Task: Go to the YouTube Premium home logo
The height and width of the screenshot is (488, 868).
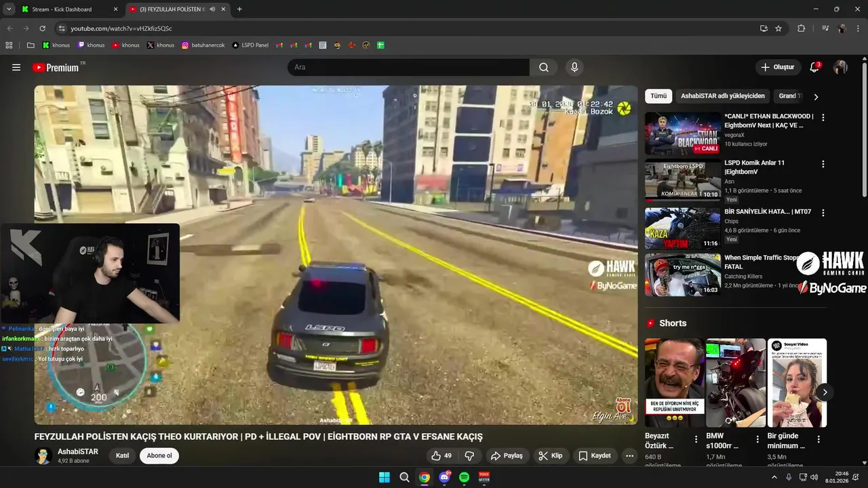Action: click(x=56, y=67)
